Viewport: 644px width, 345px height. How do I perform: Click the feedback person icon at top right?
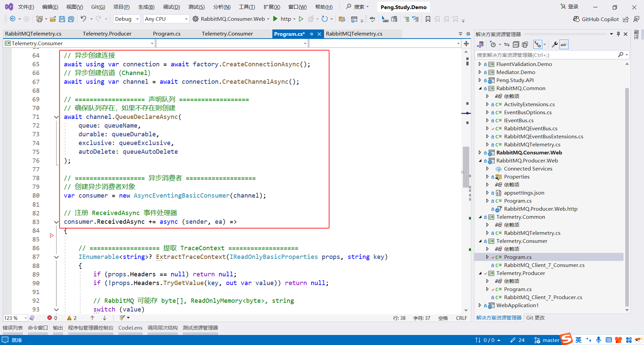tap(636, 19)
